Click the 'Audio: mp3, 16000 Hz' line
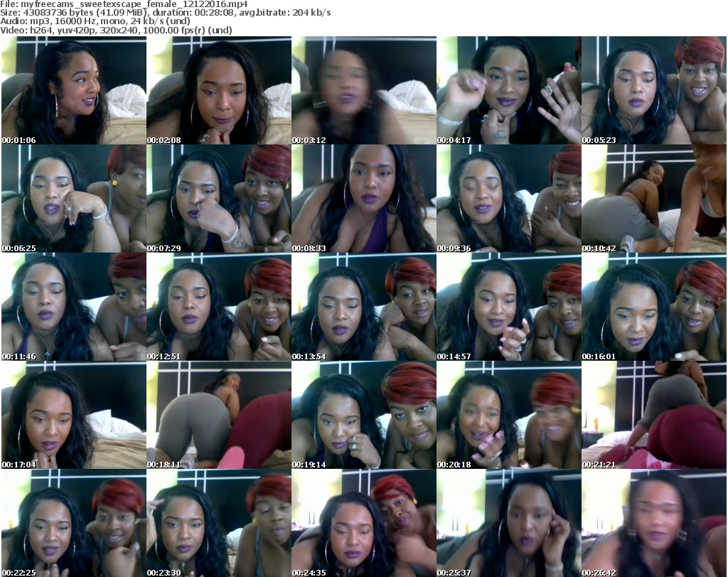This screenshot has width=728, height=577. 95,21
